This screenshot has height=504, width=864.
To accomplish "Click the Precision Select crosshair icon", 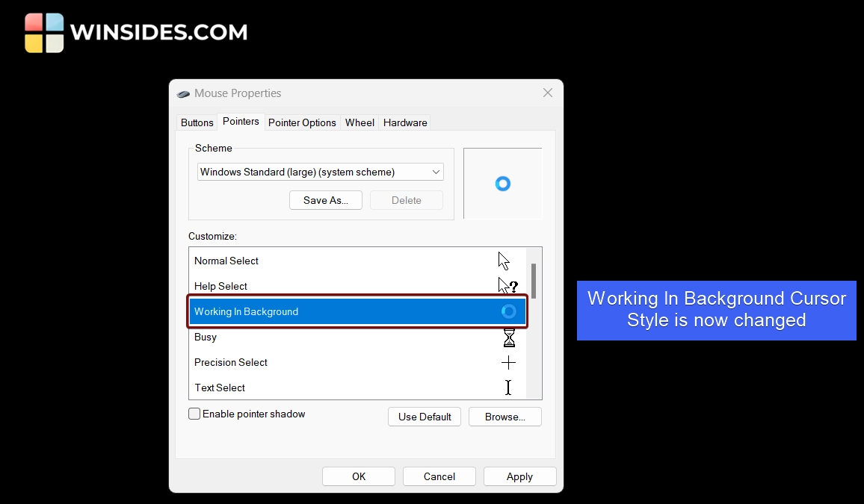I will 508,363.
